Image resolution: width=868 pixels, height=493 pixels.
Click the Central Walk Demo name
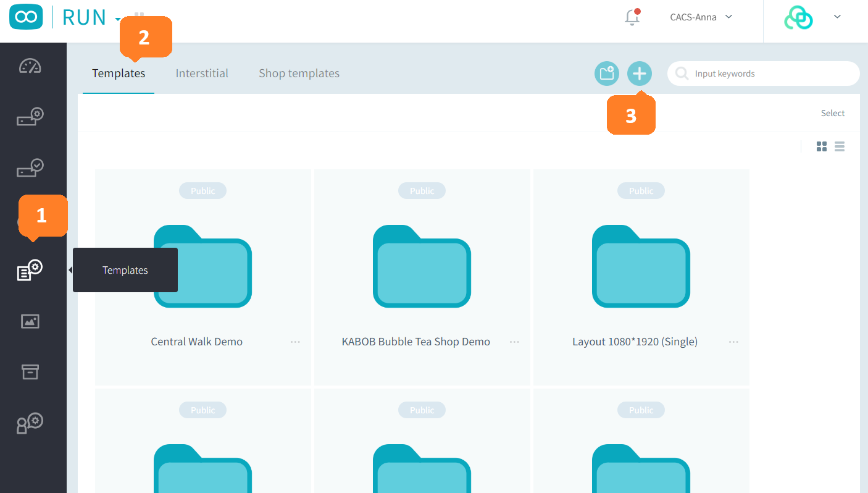(x=197, y=342)
